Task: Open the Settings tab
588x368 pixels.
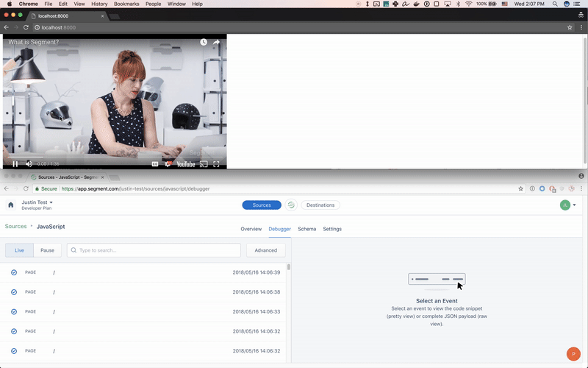Action: pyautogui.click(x=332, y=229)
